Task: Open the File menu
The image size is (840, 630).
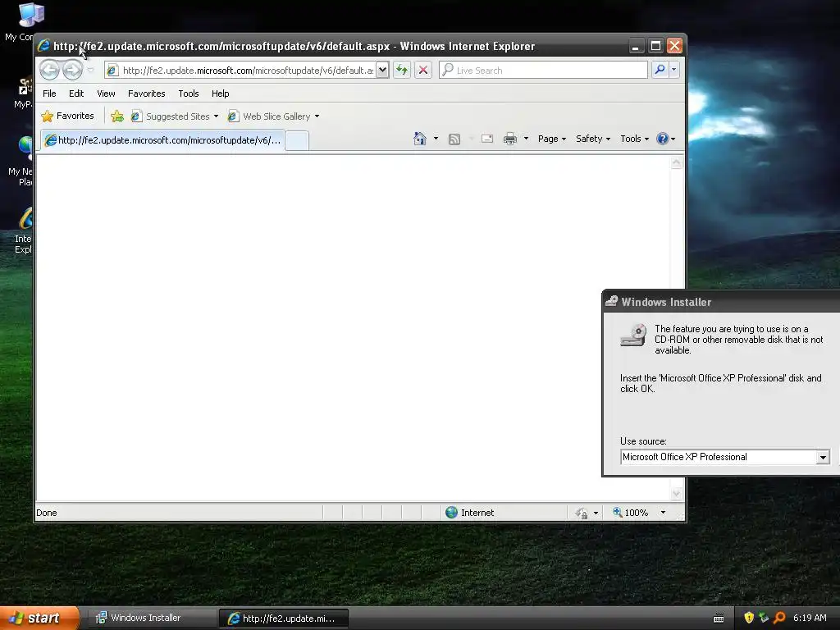Action: (x=49, y=94)
